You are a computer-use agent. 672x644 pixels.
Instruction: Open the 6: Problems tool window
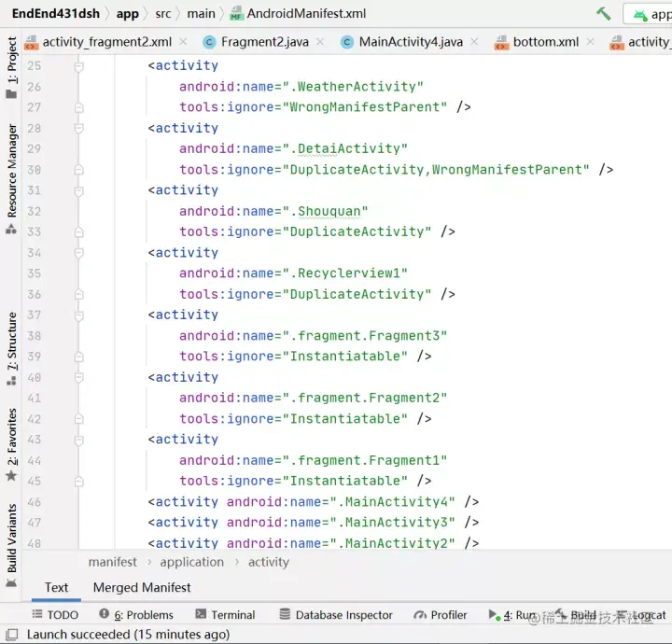(136, 615)
